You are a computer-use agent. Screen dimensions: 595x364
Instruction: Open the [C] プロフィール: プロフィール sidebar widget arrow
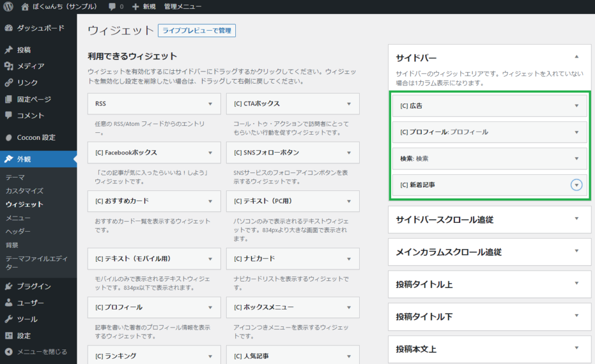click(x=576, y=132)
